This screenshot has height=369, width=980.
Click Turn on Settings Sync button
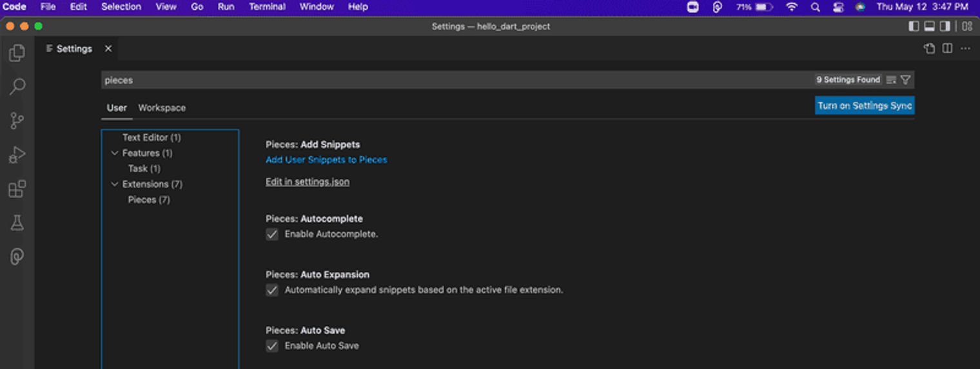(865, 106)
